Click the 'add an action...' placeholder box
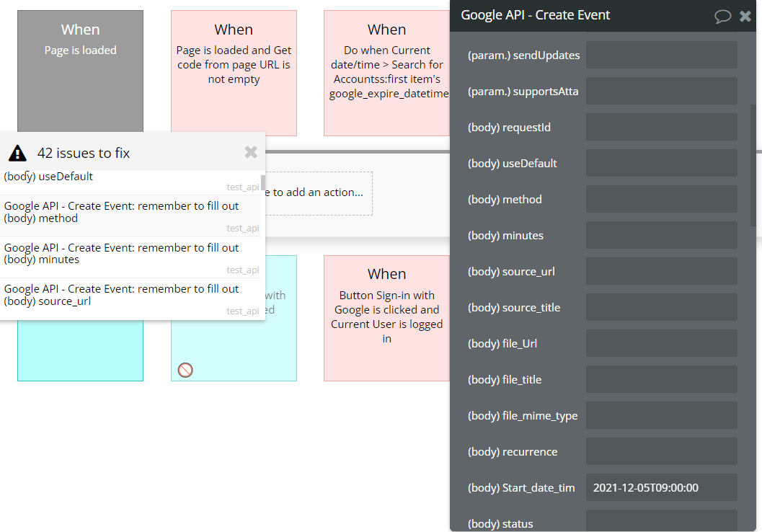This screenshot has height=532, width=762. point(319,193)
